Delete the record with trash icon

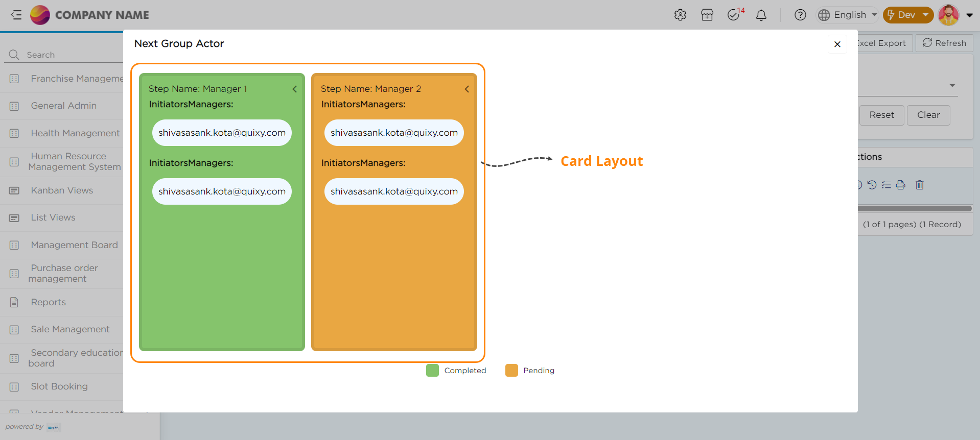pos(920,185)
